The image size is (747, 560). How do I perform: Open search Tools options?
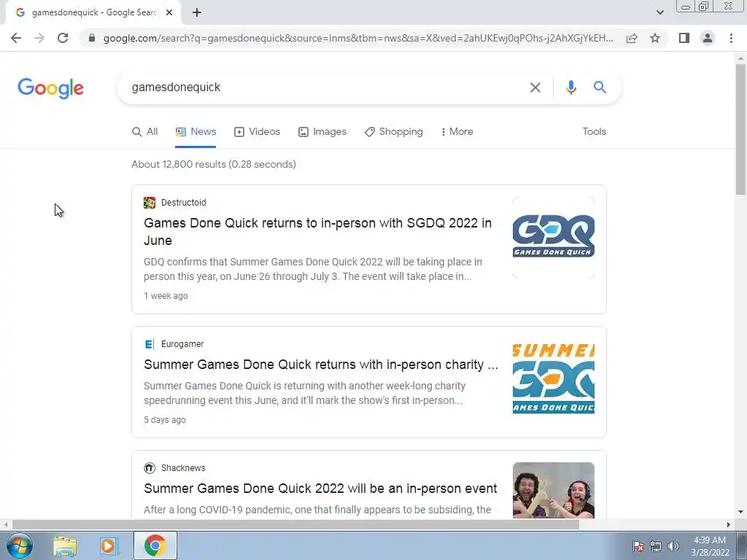pos(594,131)
